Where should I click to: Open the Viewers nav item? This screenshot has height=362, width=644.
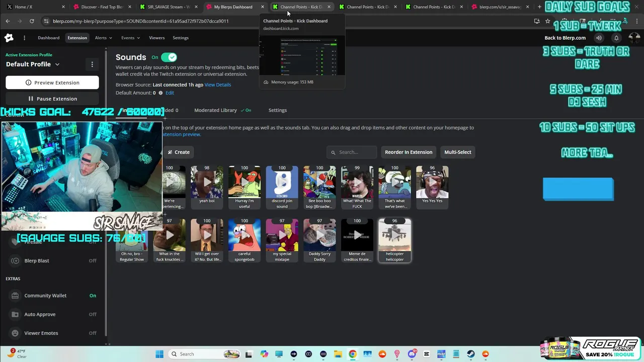(x=156, y=38)
